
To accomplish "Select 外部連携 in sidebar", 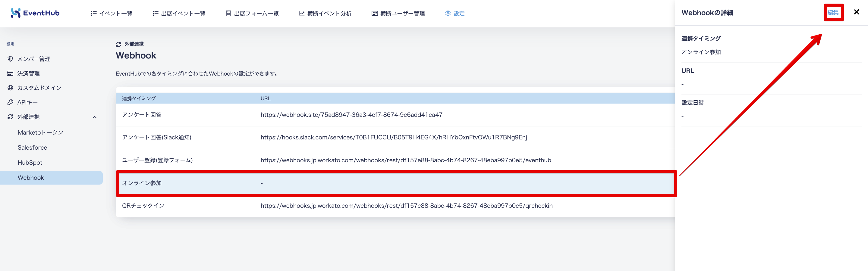I will click(x=29, y=117).
